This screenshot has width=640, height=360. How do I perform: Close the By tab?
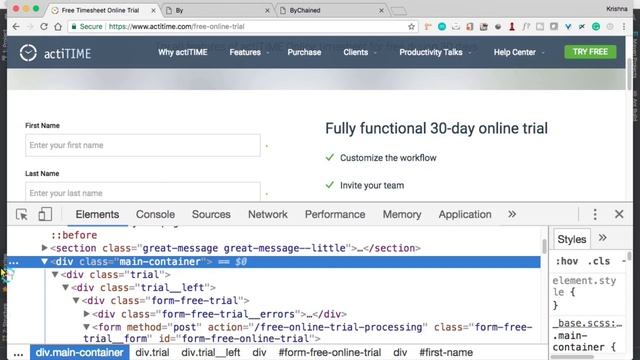coord(267,11)
